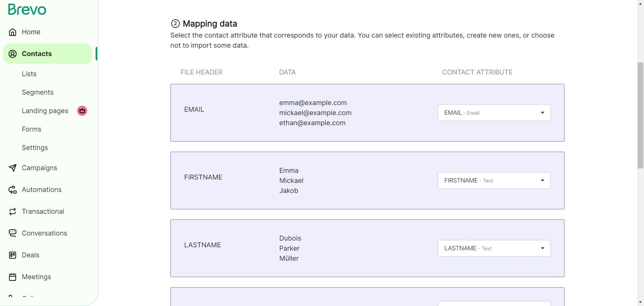Open Home via the house icon
The height and width of the screenshot is (306, 644).
click(x=12, y=32)
